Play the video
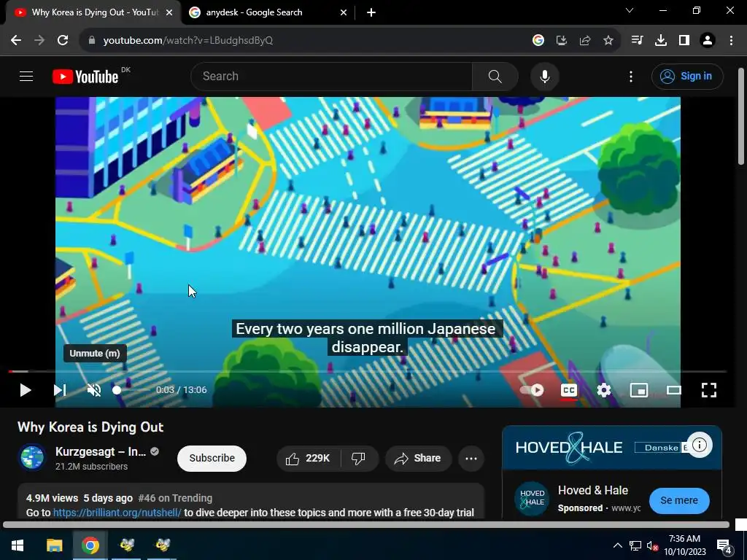Image resolution: width=747 pixels, height=560 pixels. [x=26, y=390]
